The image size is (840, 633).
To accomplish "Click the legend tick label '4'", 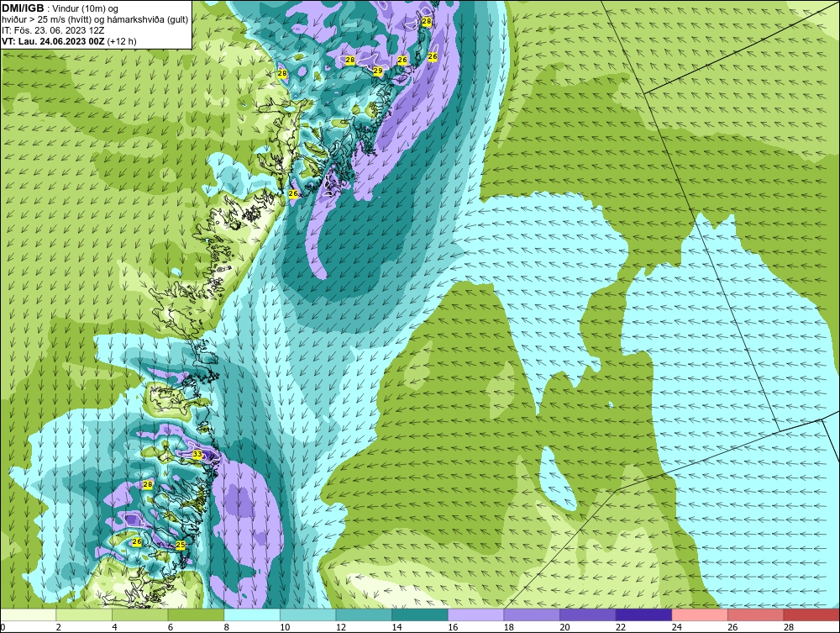I will pyautogui.click(x=114, y=627).
